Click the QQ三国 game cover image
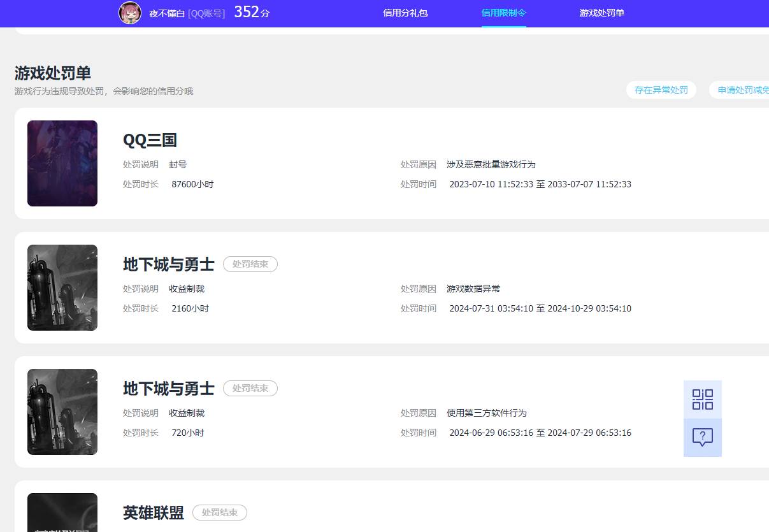Image resolution: width=769 pixels, height=532 pixels. [x=62, y=163]
